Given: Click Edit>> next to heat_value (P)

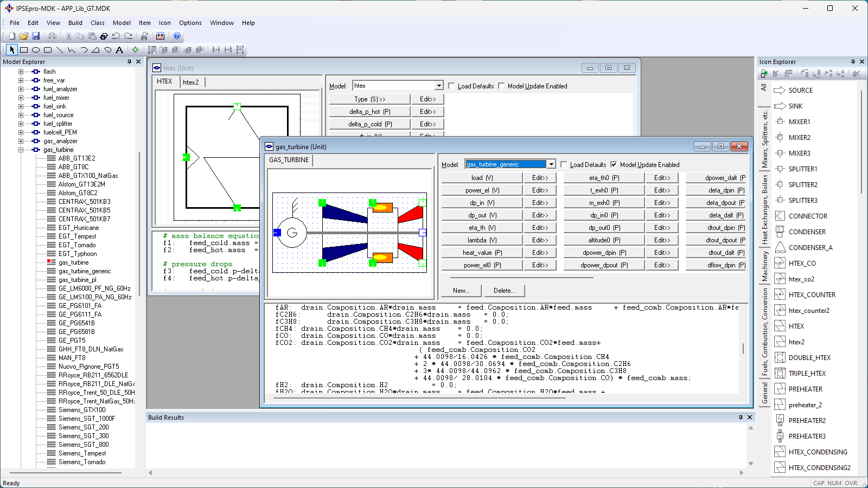Looking at the screenshot, I should pyautogui.click(x=540, y=253).
